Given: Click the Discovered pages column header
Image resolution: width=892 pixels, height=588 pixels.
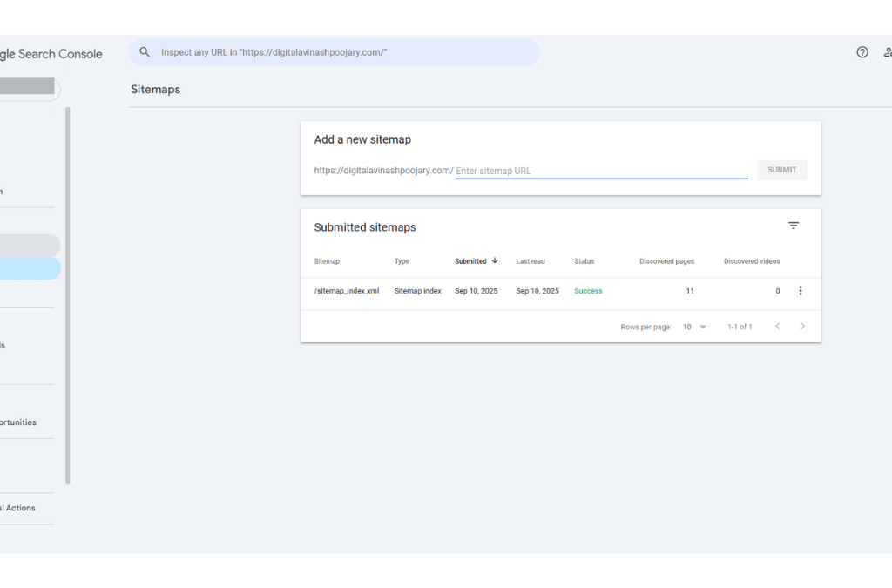Looking at the screenshot, I should 666,261.
